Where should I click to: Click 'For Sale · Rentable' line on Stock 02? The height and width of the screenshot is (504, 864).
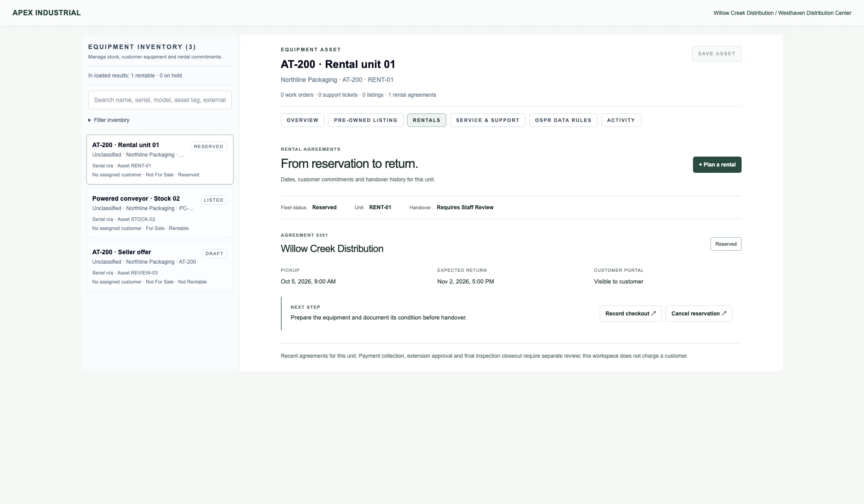167,229
